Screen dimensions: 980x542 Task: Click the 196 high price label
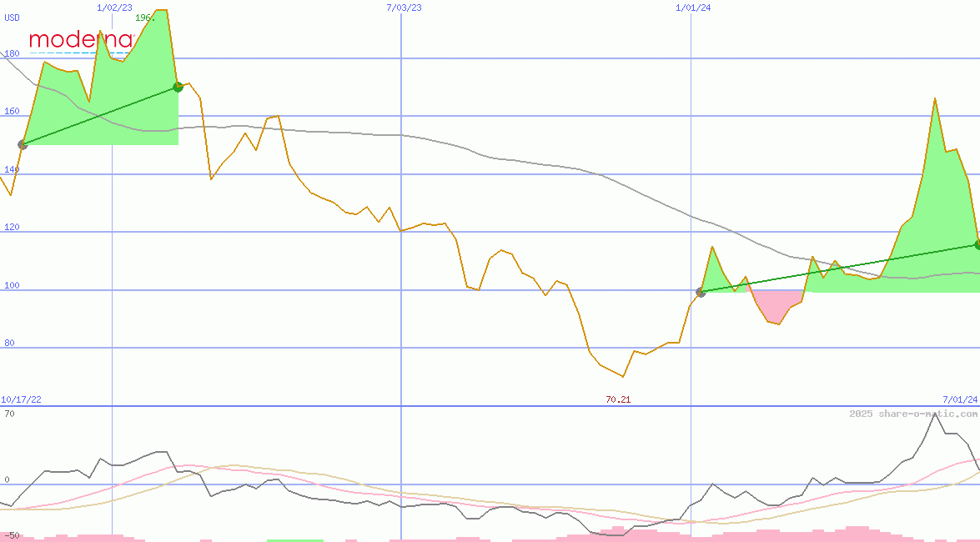145,18
